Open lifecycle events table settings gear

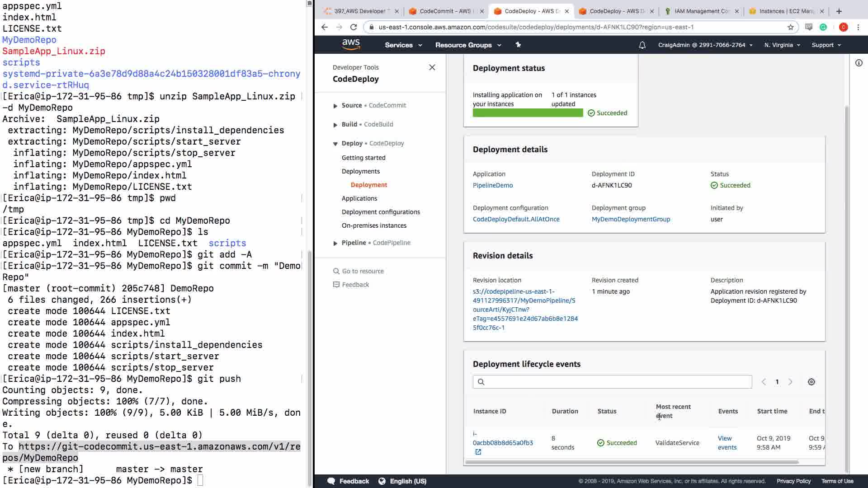(811, 382)
